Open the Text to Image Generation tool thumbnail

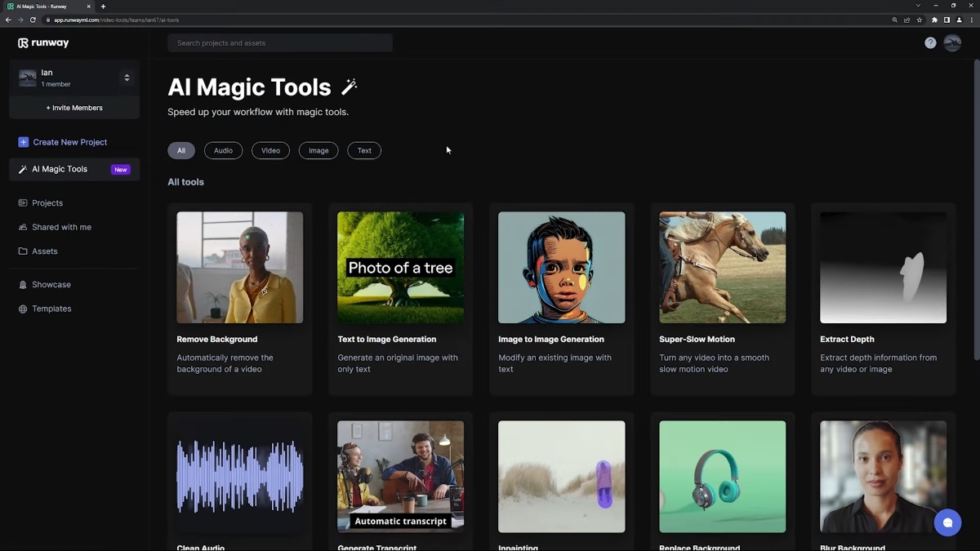pos(400,267)
